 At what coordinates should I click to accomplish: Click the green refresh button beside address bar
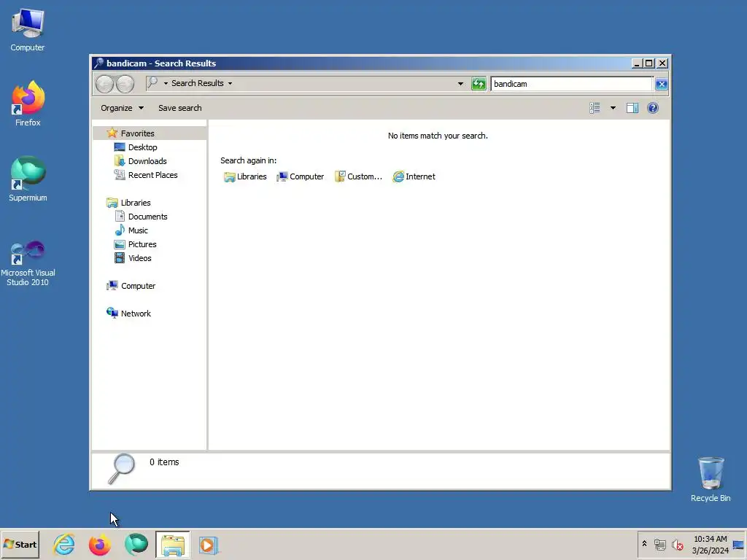479,84
